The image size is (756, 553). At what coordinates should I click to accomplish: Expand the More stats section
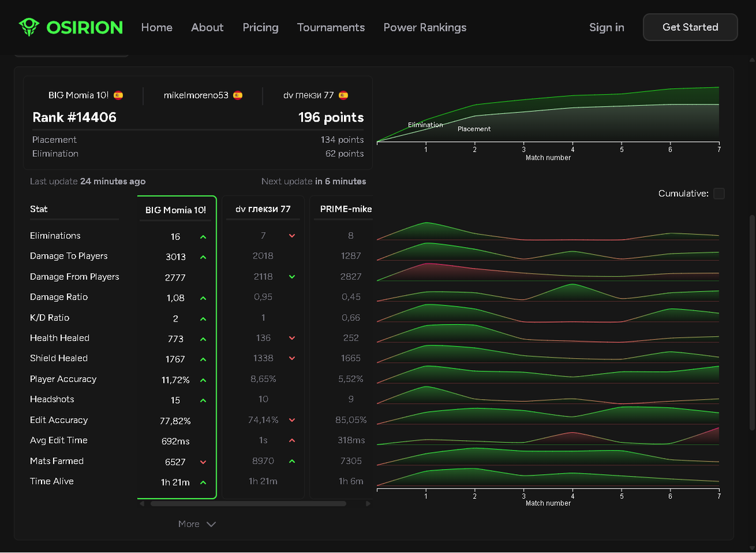click(x=197, y=524)
